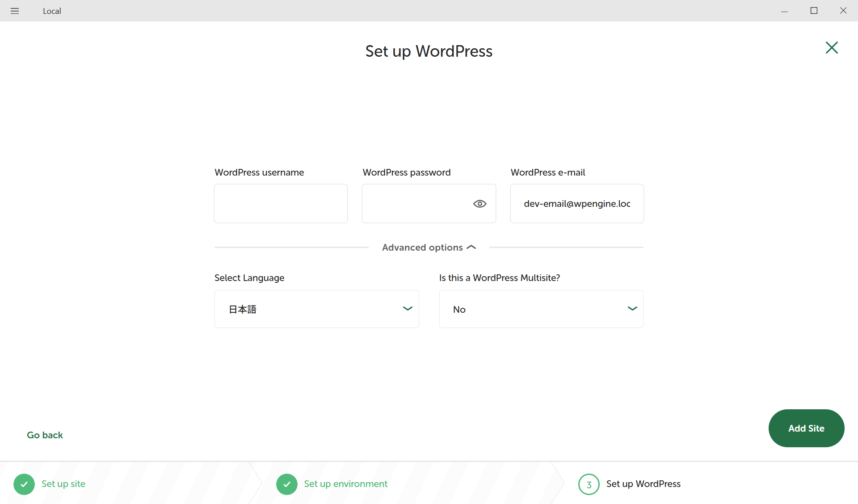
Task: Click the Select Language chevron icon
Action: coord(407,308)
